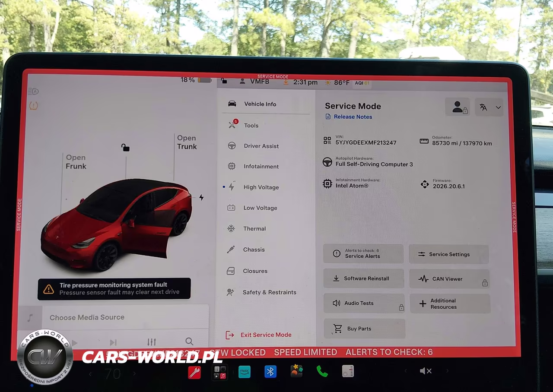Select the VIN number text
The height and width of the screenshot is (392, 553).
366,142
